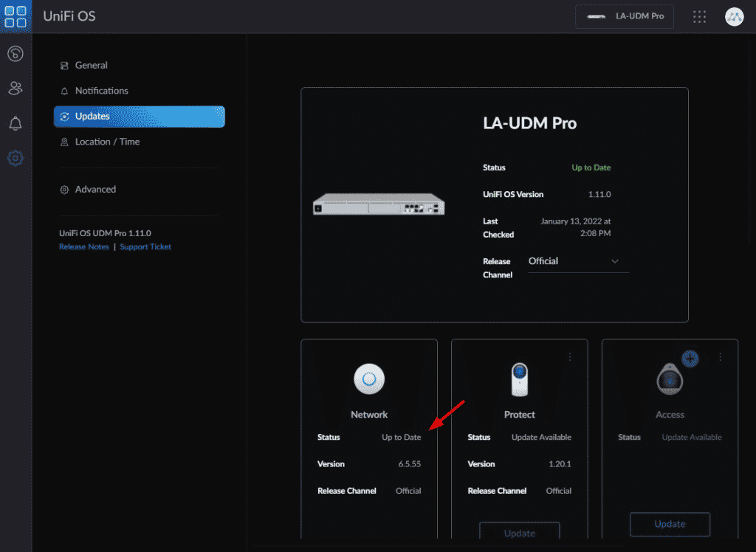This screenshot has height=552, width=756.
Task: Click Update button on Access card
Action: pos(670,524)
